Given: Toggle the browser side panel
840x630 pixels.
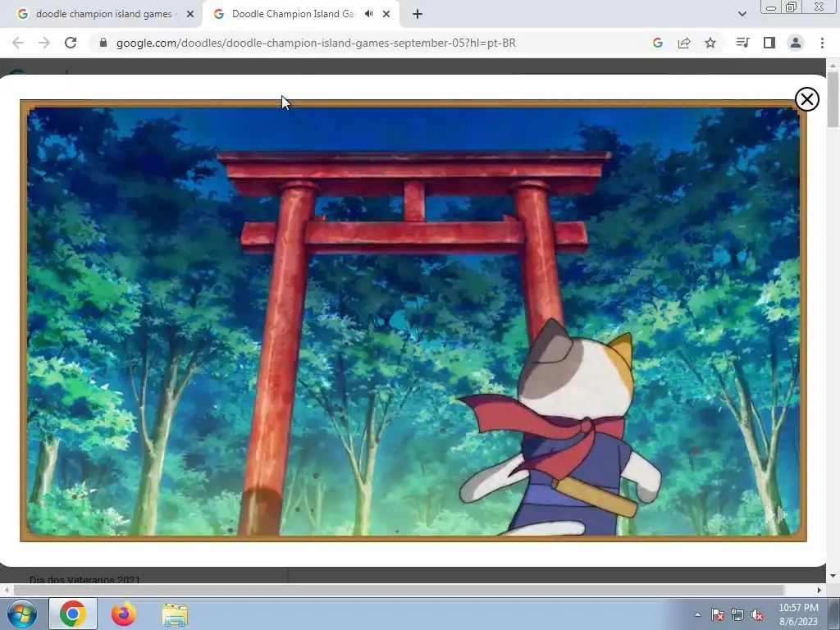Looking at the screenshot, I should [769, 43].
